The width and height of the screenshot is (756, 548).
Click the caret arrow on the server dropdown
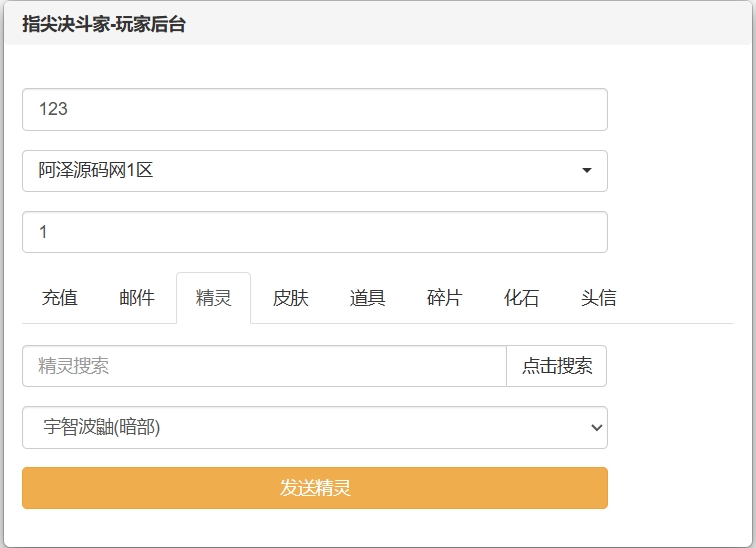pos(587,171)
